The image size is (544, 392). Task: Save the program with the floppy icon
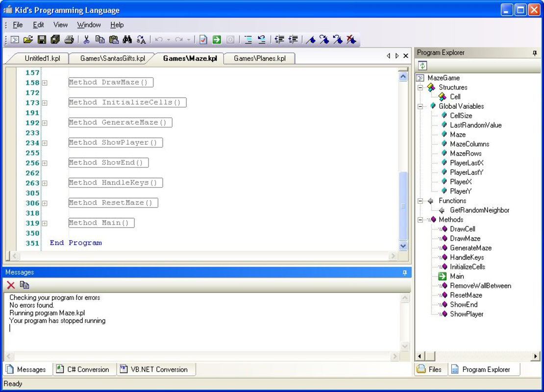pos(42,40)
